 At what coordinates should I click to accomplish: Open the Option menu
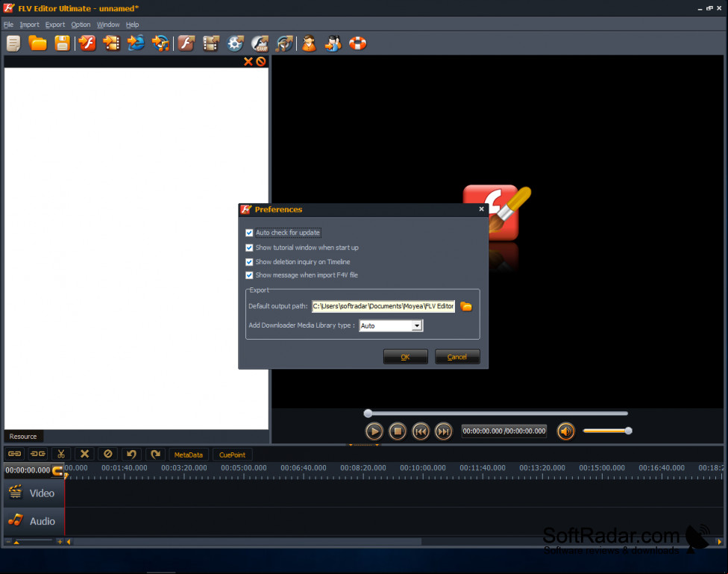(x=81, y=25)
